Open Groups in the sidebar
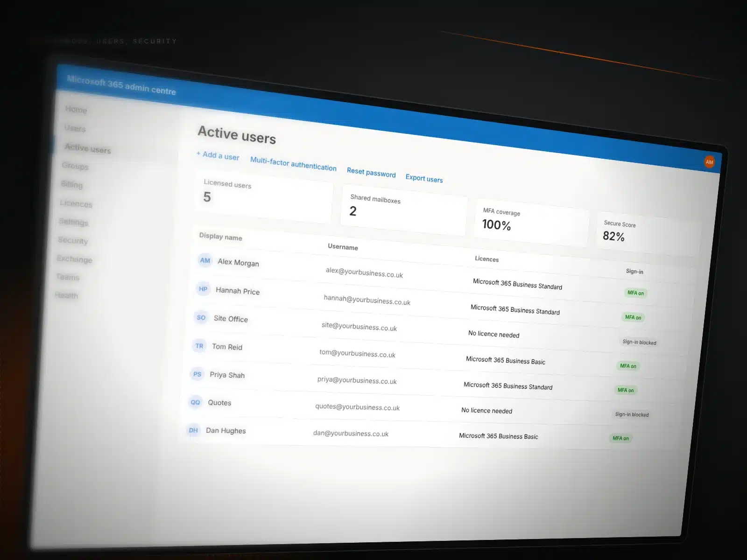This screenshot has height=560, width=747. coord(75,166)
